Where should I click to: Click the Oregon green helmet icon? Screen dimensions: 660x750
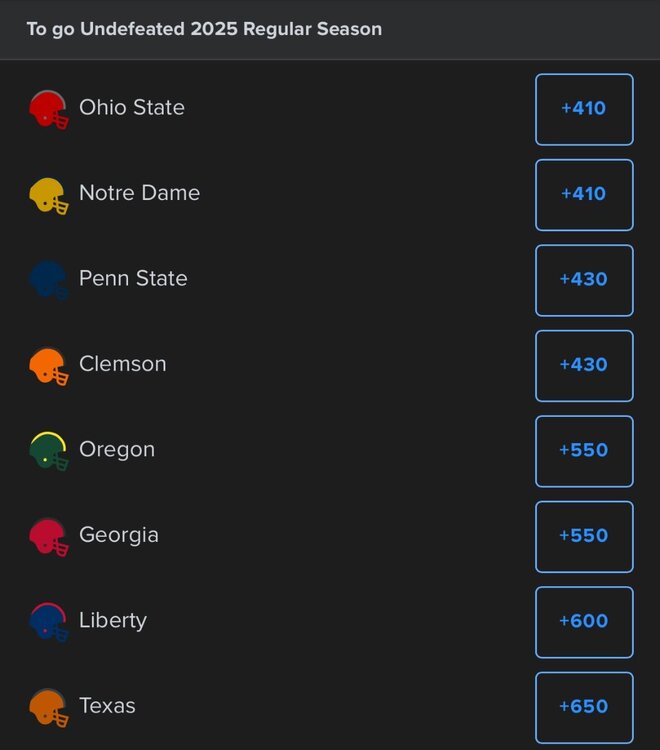(48, 451)
